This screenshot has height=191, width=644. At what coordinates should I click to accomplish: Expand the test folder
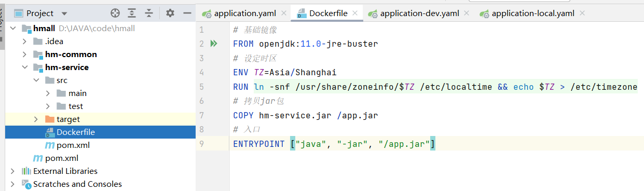[x=48, y=106]
